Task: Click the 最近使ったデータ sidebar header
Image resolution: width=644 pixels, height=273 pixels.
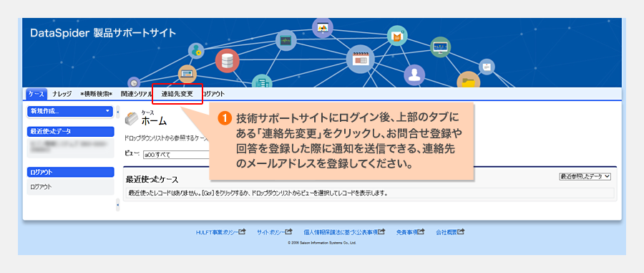Action: click(70, 131)
